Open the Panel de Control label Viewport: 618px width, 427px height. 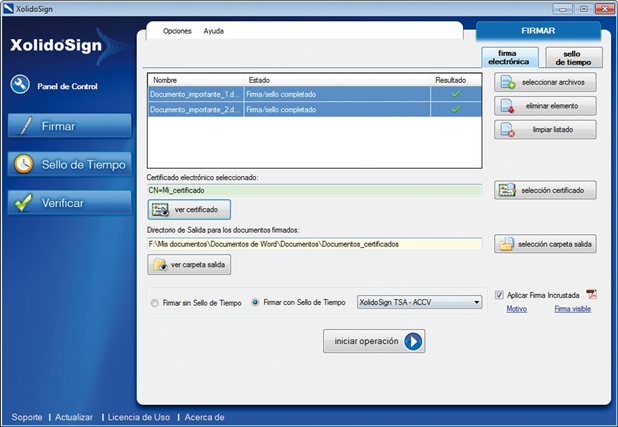click(x=67, y=86)
